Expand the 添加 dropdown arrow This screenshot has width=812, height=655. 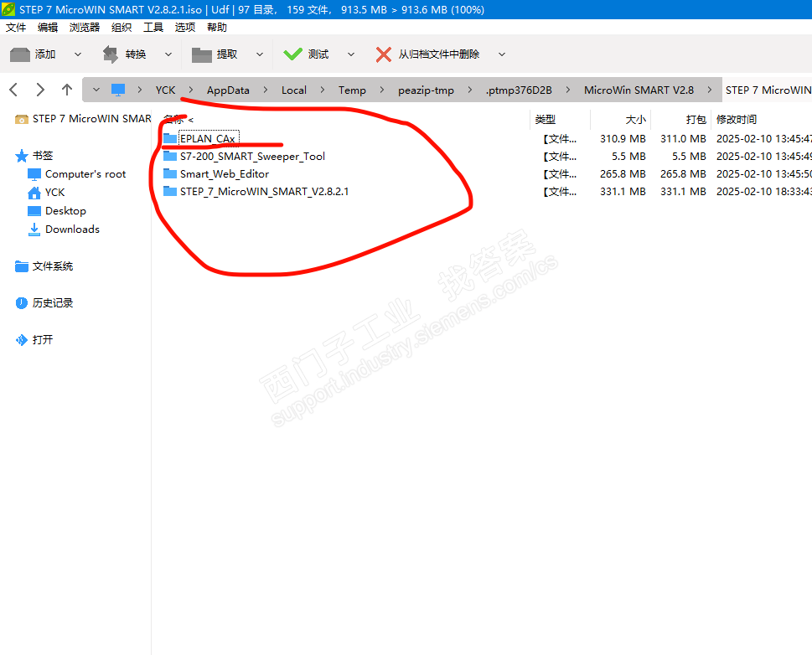coord(78,54)
